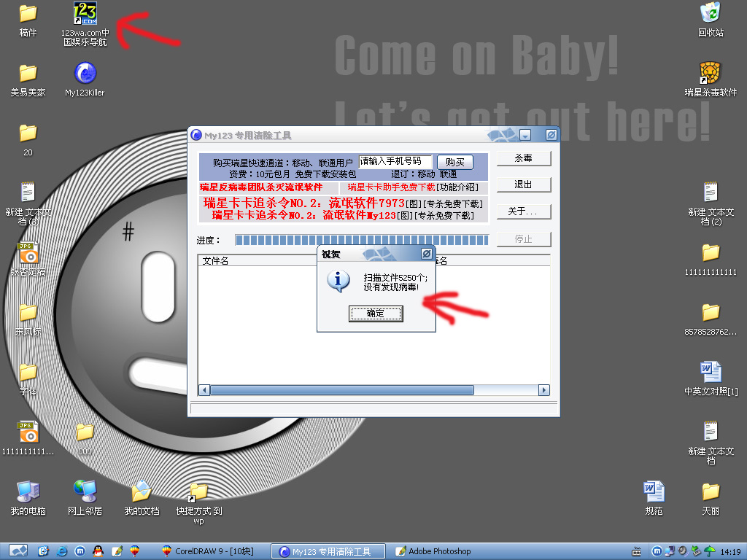Click the 流氓软件7973 banner link
Image resolution: width=747 pixels, height=560 pixels.
303,203
